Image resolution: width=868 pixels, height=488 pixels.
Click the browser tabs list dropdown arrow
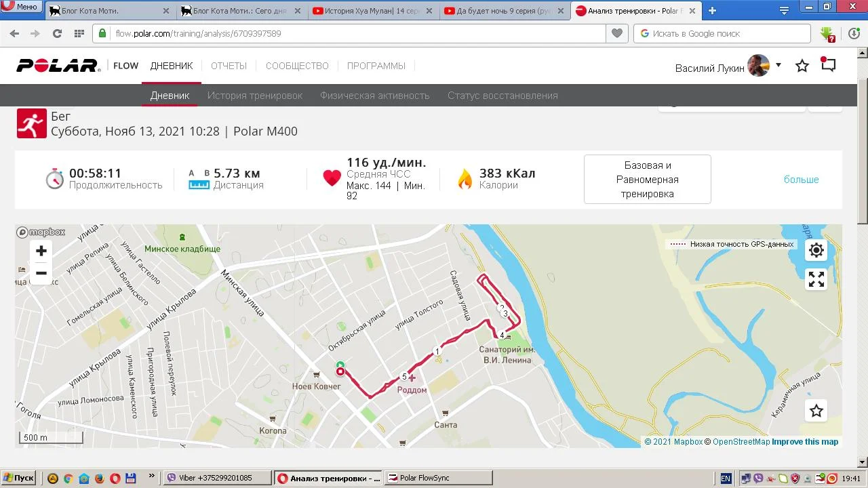coord(784,11)
